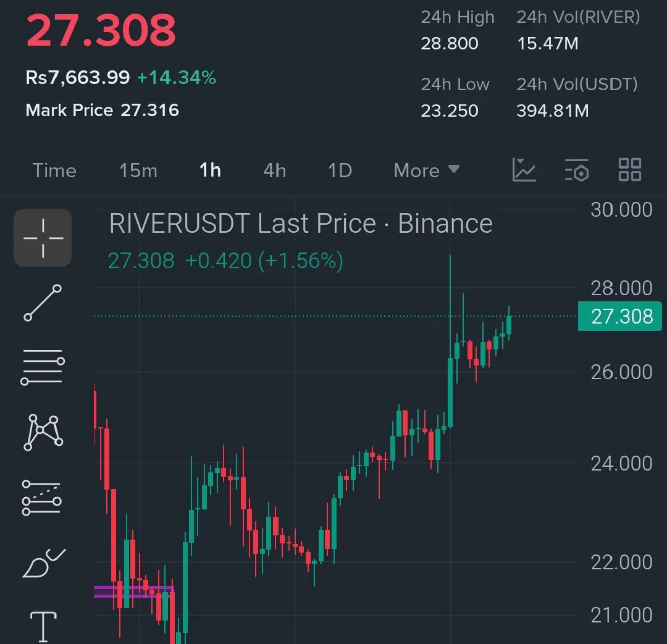Image resolution: width=667 pixels, height=644 pixels.
Task: Select the 1h interval tab
Action: 210,170
